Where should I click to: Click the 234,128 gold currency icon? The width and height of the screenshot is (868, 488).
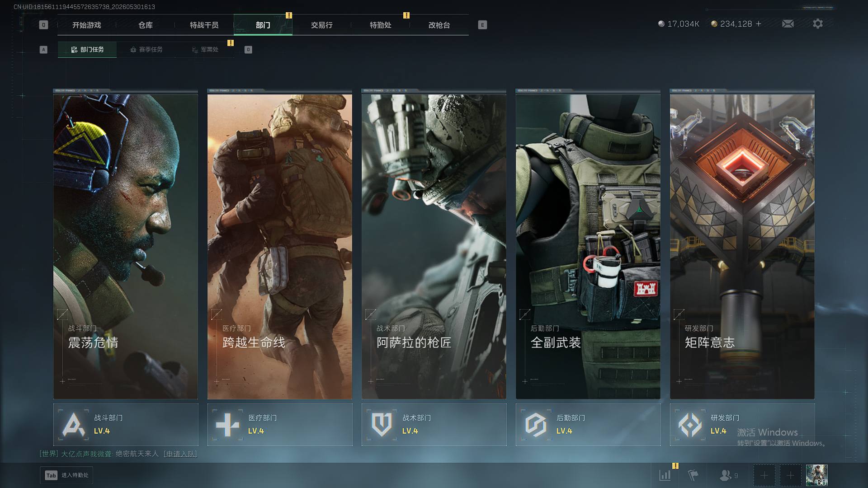pos(714,24)
